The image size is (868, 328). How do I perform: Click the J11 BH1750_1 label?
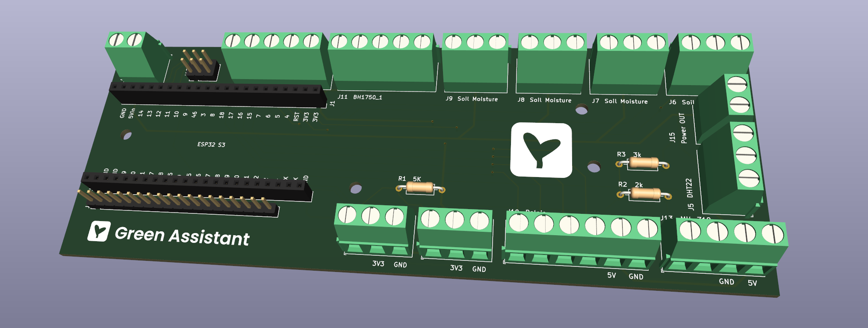360,97
